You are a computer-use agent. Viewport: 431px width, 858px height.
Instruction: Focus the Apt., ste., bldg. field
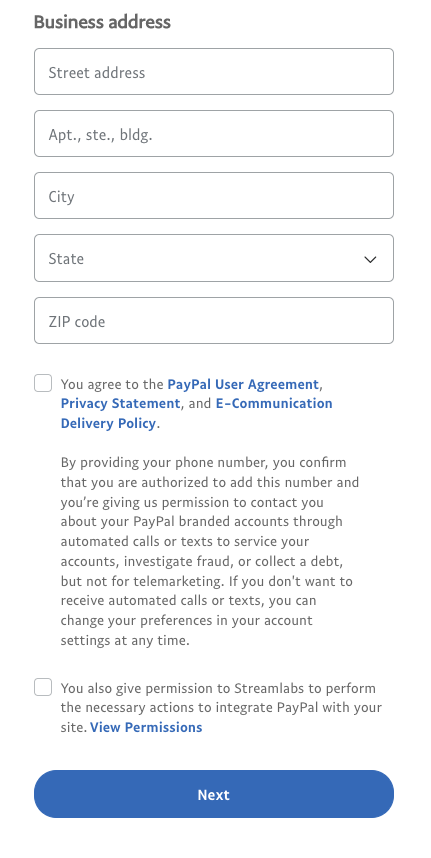pyautogui.click(x=214, y=134)
